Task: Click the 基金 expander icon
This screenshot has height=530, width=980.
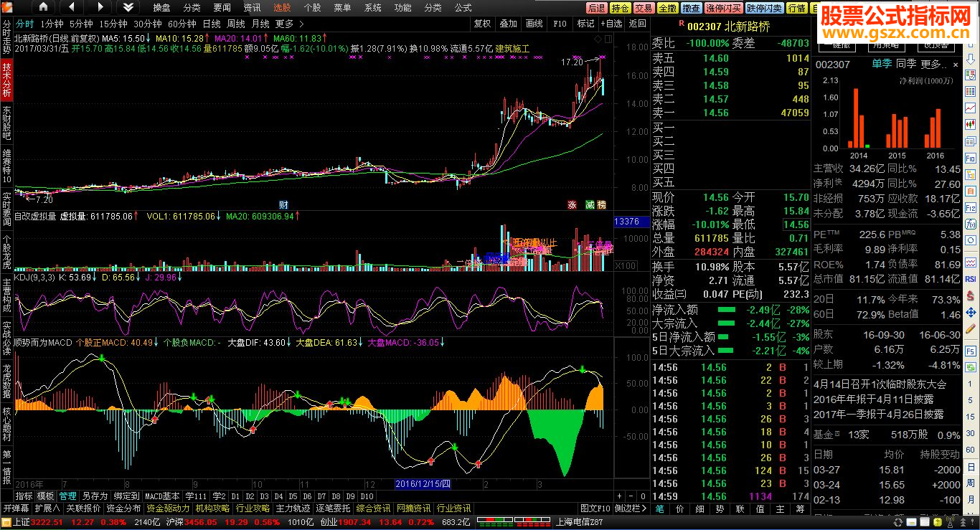Action: click(x=837, y=435)
